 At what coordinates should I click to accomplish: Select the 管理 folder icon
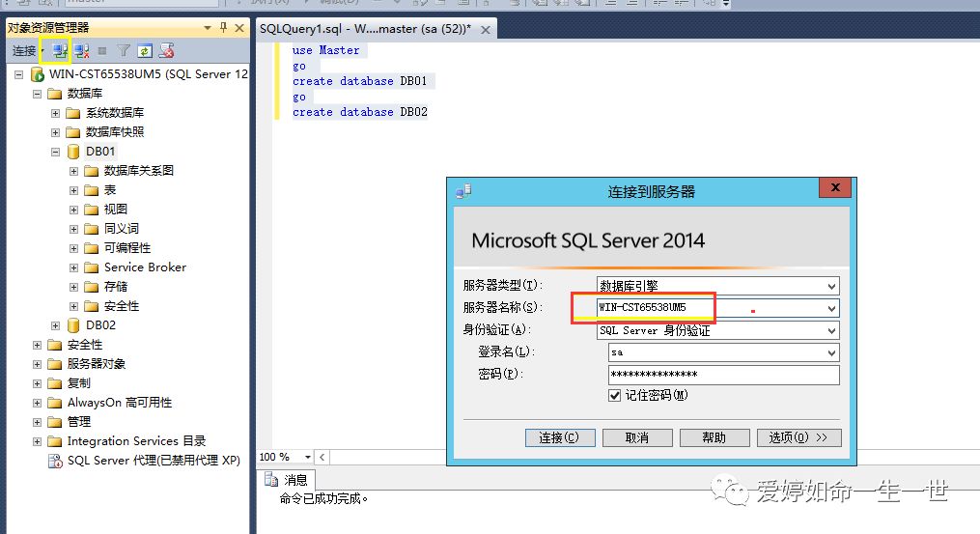[x=55, y=422]
